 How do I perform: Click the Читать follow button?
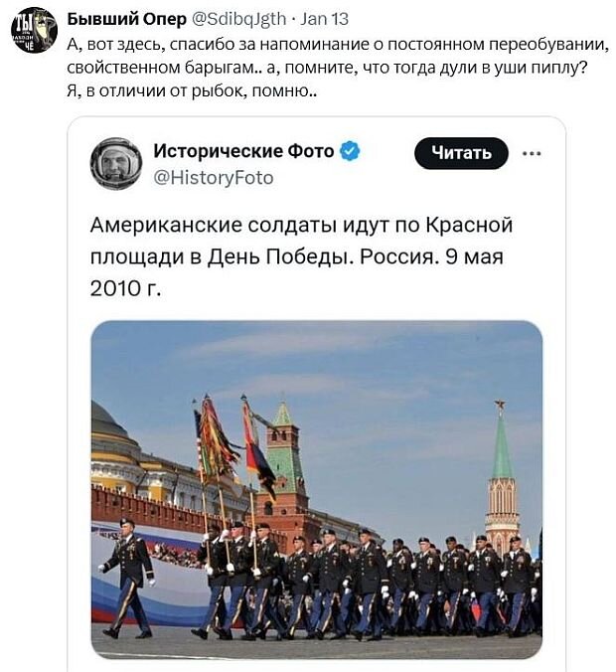[x=461, y=153]
